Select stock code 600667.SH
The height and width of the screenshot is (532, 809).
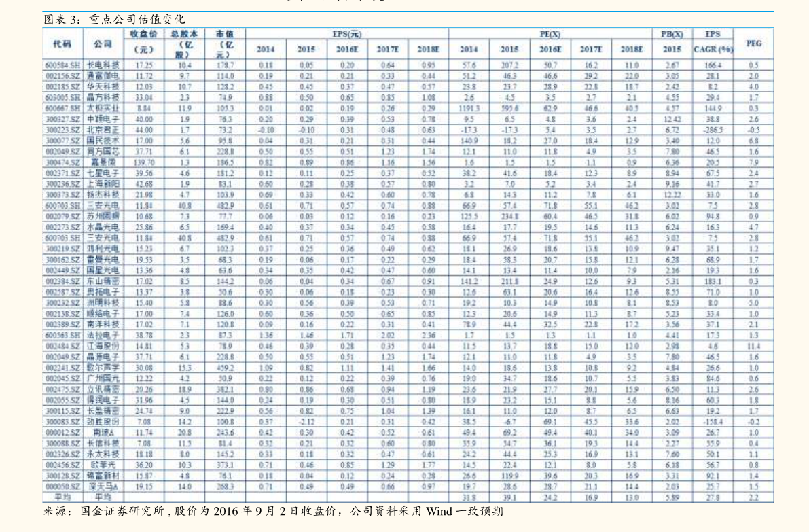click(62, 108)
